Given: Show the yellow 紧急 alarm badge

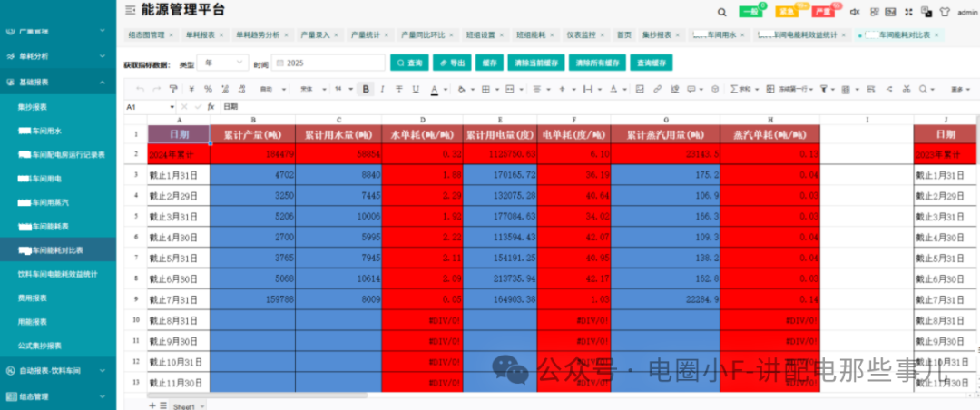Looking at the screenshot, I should [787, 12].
